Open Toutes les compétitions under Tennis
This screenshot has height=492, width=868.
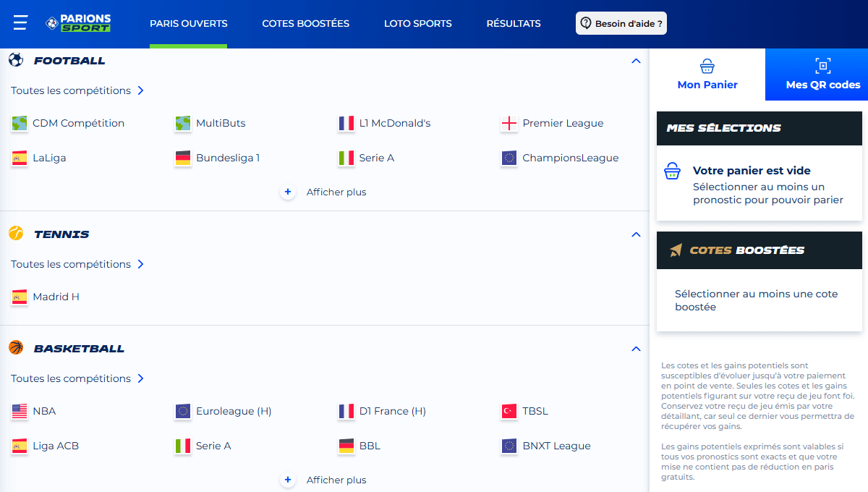coord(77,264)
